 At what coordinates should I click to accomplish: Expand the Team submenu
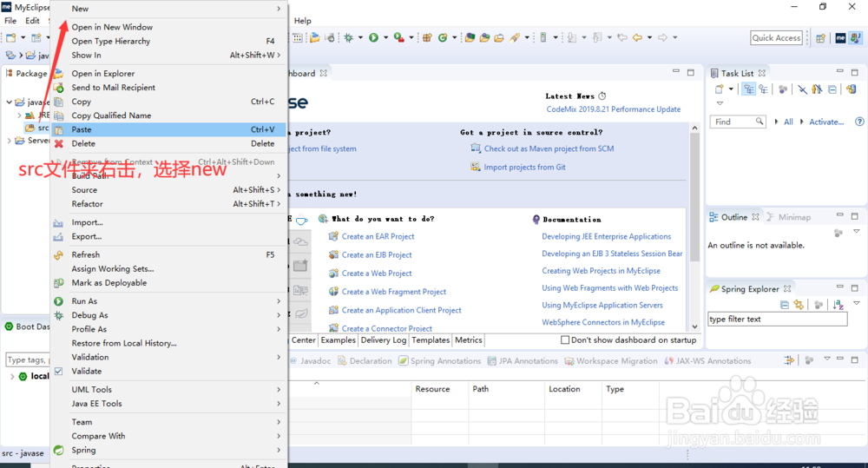point(169,422)
